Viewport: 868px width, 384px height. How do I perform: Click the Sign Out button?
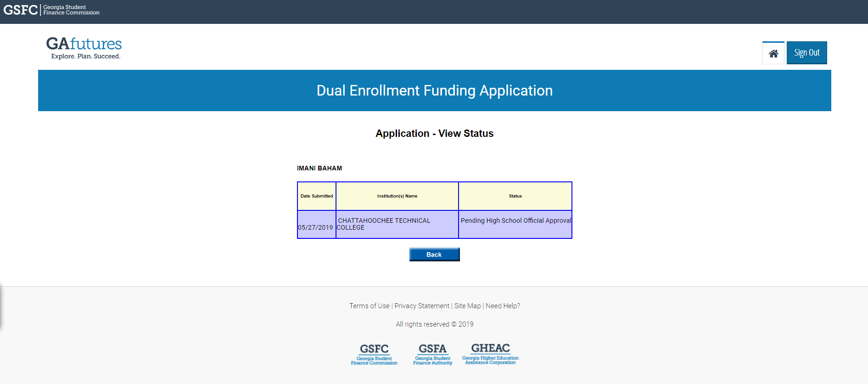tap(807, 53)
